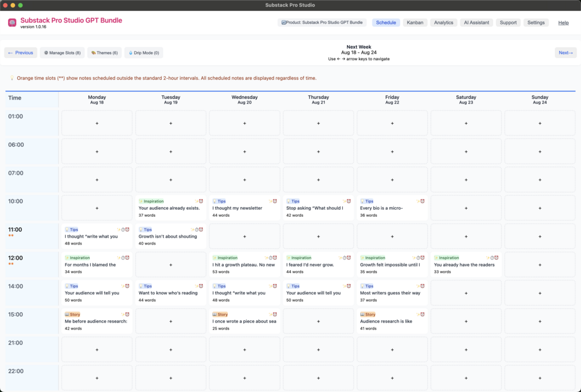Switch to the Schedule tab
The image size is (581, 392).
pos(386,23)
